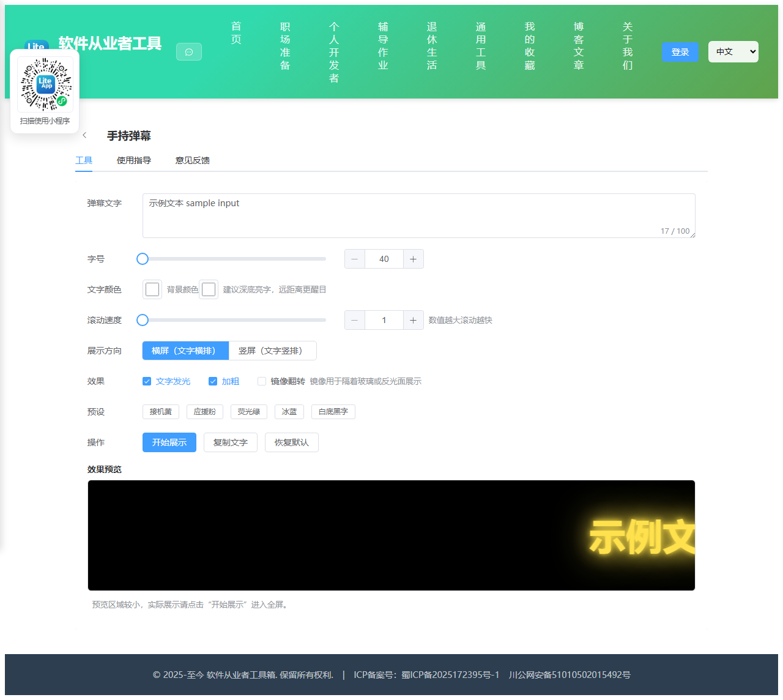Open 职场准备 navigation menu
Viewport: 783px width, 700px height.
pos(285,46)
